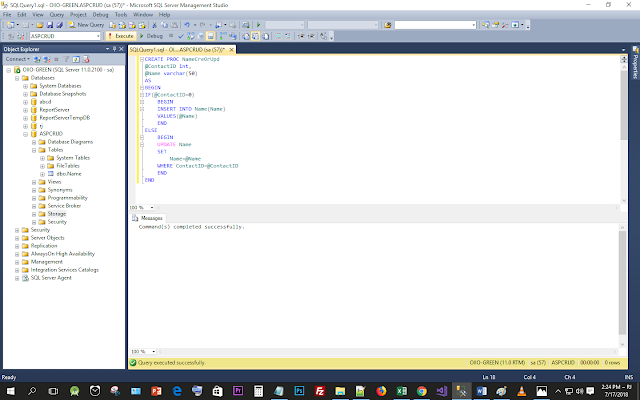Screen dimensions: 640x400
Task: Open Firefox from the taskbar
Action: [x=381, y=391]
